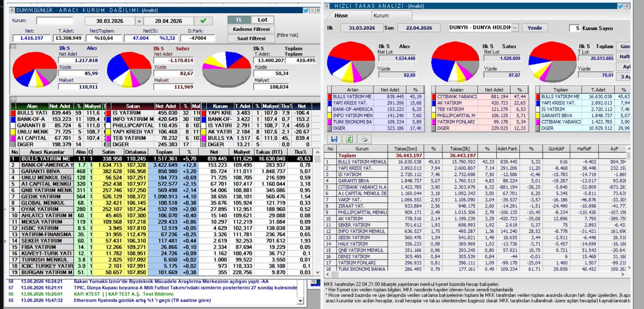Select KUVEYT-TURK YATI row
The width and height of the screenshot is (644, 309).
pos(160,253)
